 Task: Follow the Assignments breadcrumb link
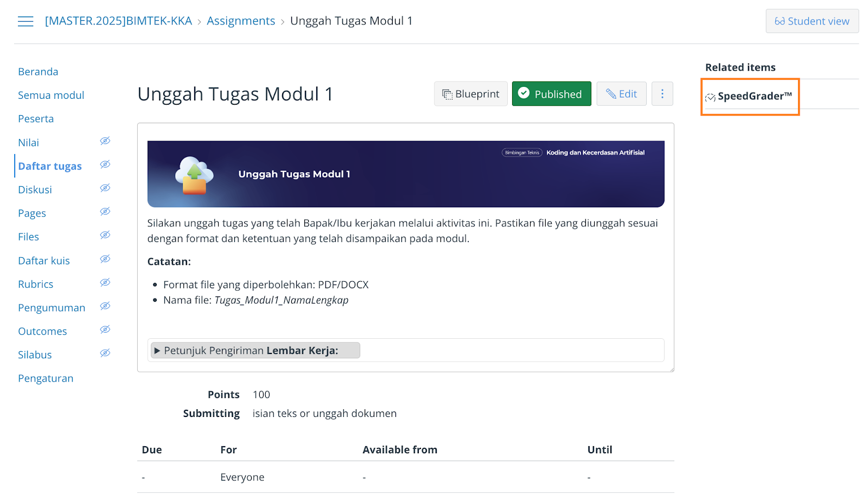pyautogui.click(x=241, y=21)
